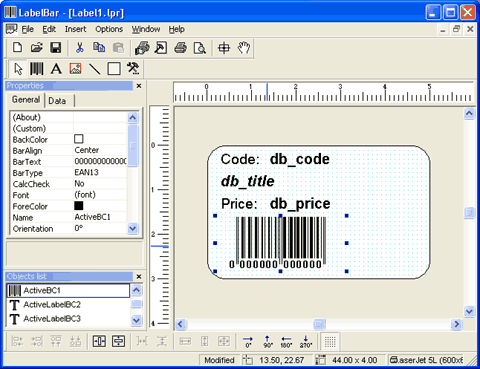The image size is (480, 369).
Task: Create a new label document
Action: [x=18, y=48]
